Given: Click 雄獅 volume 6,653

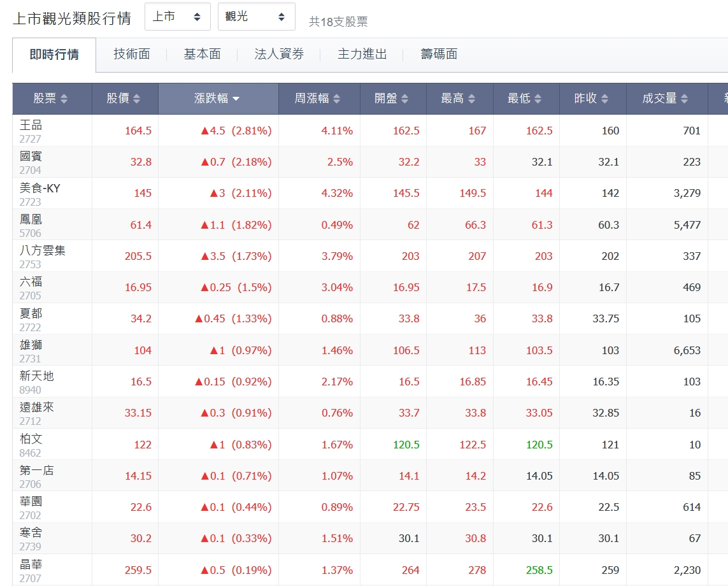Looking at the screenshot, I should click(687, 350).
